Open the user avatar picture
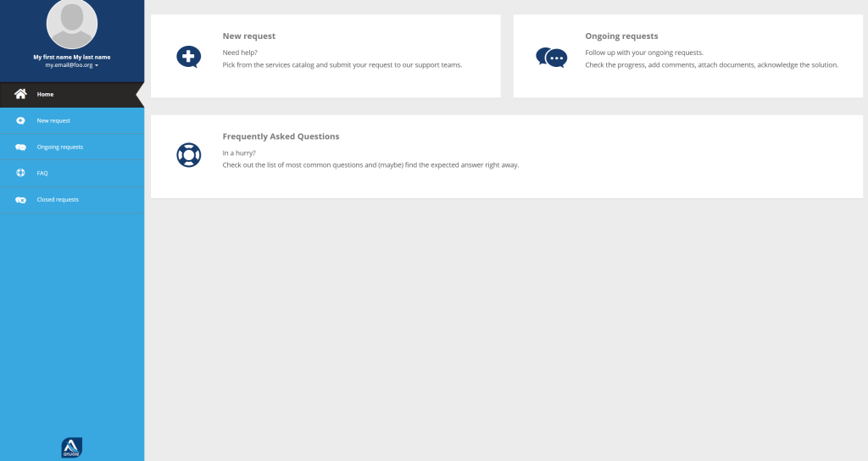 pyautogui.click(x=72, y=24)
